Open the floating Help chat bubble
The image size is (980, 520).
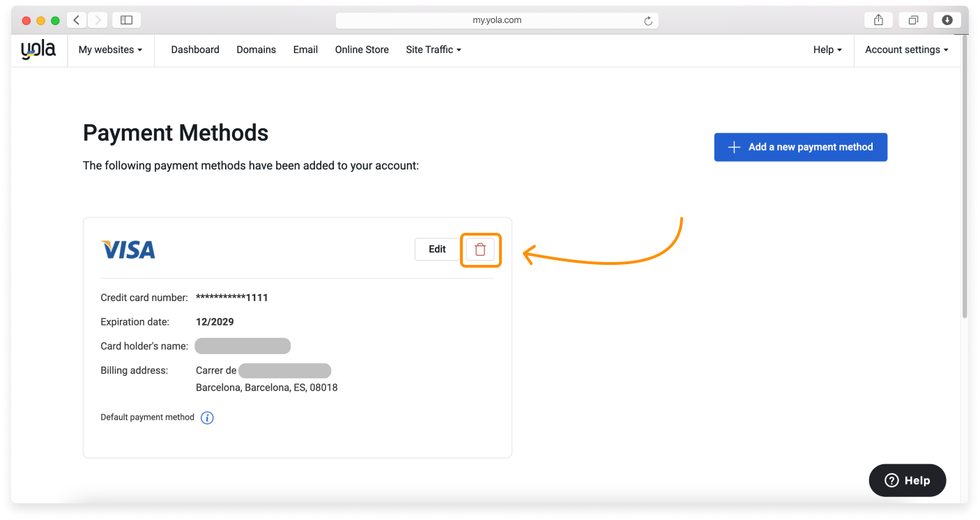[907, 480]
